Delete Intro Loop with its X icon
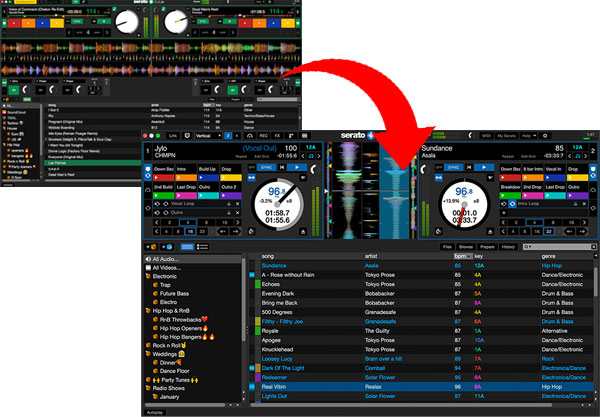Image resolution: width=600 pixels, height=417 pixels. [x=584, y=204]
